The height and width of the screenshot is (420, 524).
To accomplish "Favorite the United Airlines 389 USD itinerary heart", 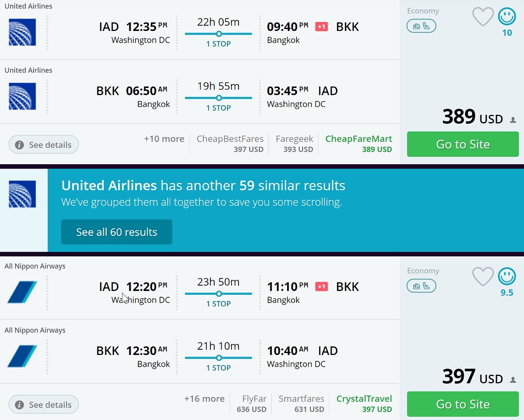I will [483, 17].
